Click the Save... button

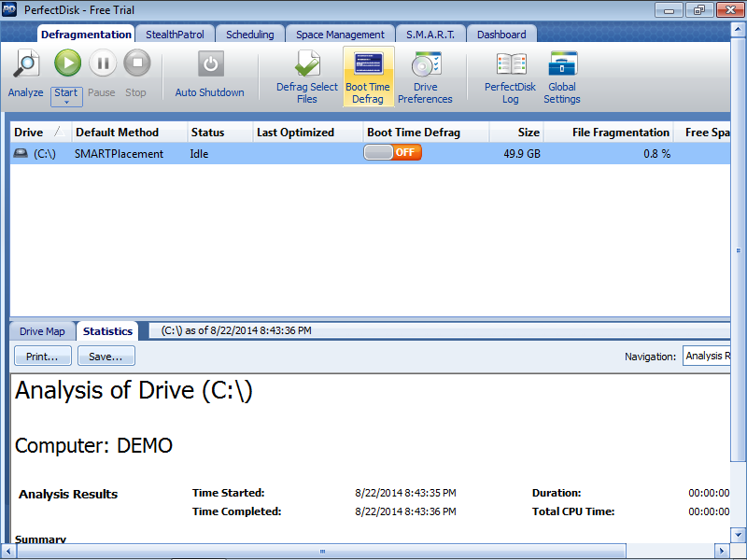pos(106,356)
